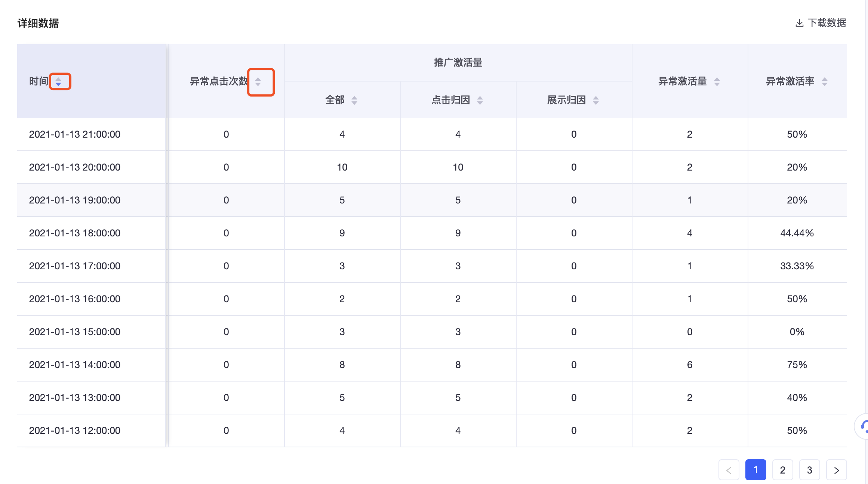Go to previous page arrow
Viewport: 868px width, 484px height.
click(729, 470)
